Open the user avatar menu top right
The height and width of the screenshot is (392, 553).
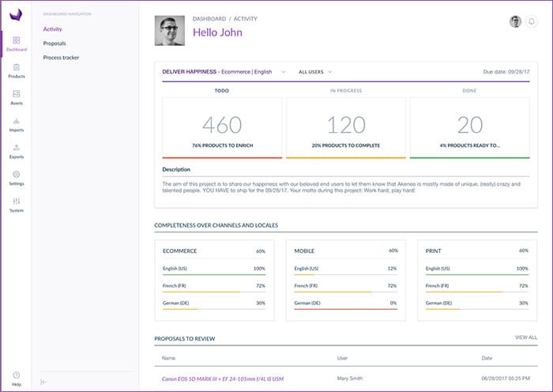tap(515, 22)
